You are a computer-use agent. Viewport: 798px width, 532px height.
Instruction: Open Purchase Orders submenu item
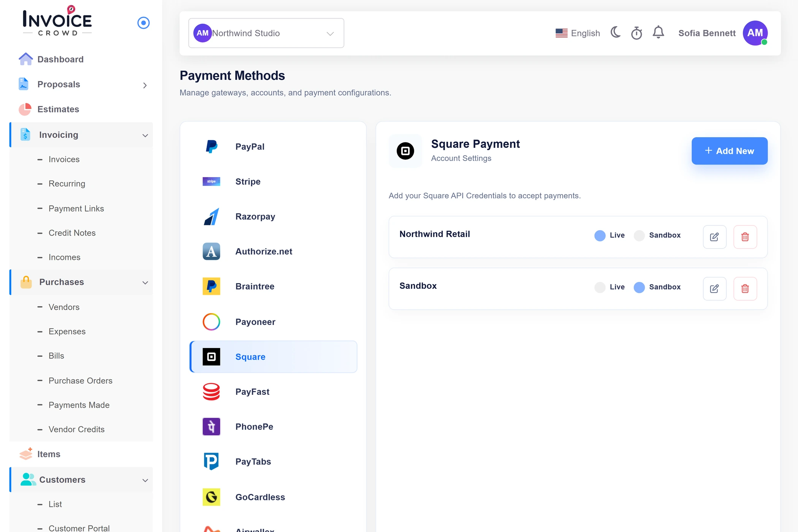click(x=80, y=380)
